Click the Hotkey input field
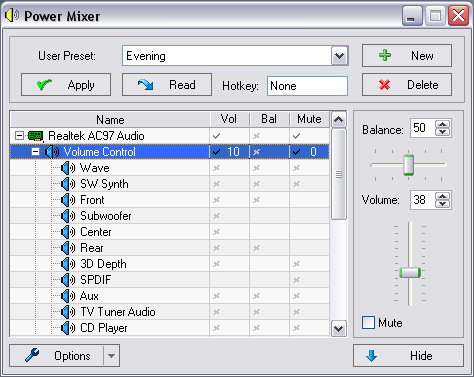The height and width of the screenshot is (377, 474). point(307,86)
